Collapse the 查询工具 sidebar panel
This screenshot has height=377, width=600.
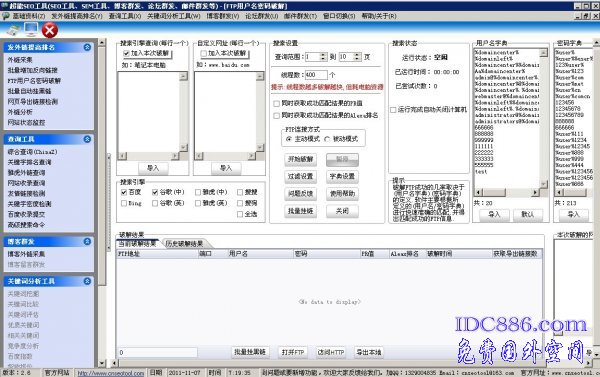(x=87, y=139)
